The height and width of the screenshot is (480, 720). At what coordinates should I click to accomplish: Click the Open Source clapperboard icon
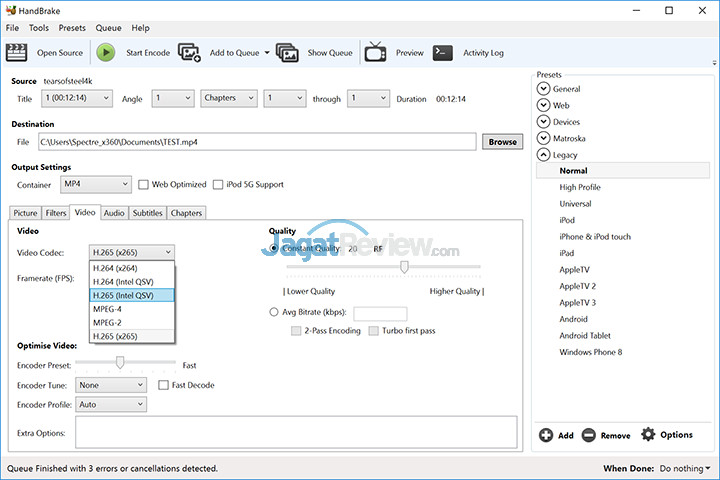pos(17,52)
